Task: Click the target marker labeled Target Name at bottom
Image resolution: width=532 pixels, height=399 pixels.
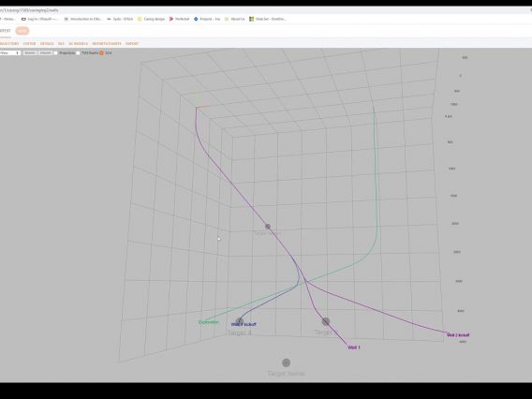Action: [286, 362]
